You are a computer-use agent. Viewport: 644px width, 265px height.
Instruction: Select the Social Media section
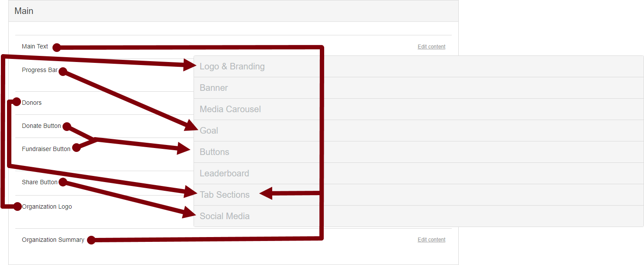coord(419,216)
